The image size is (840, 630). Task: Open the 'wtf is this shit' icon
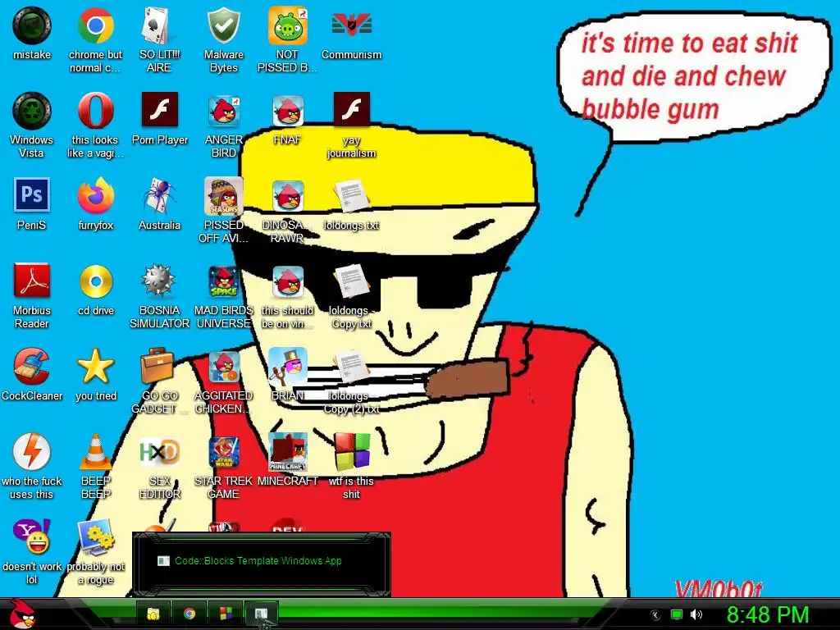(x=351, y=452)
